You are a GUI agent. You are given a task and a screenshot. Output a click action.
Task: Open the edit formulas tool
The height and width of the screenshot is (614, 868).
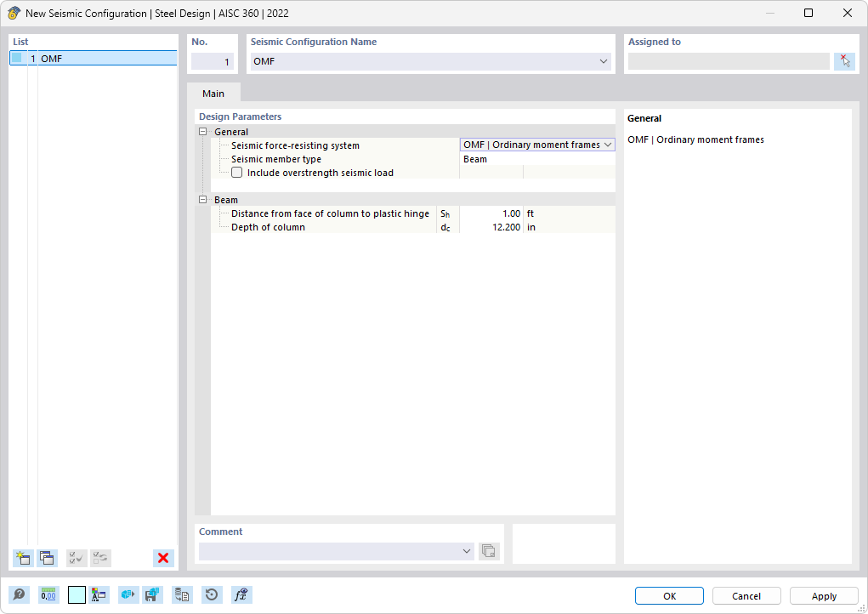pyautogui.click(x=241, y=594)
